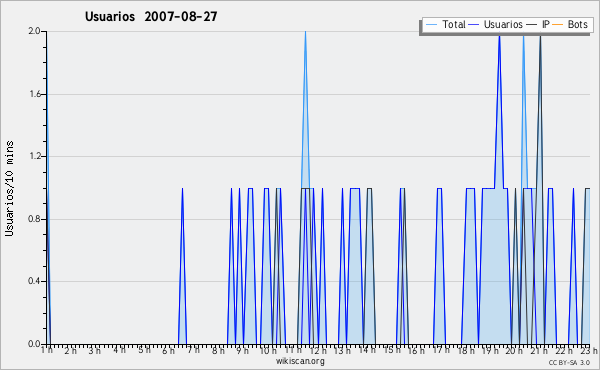Click the y-axis value 0.4
Screen dimensions: 600x370
pos(34,282)
